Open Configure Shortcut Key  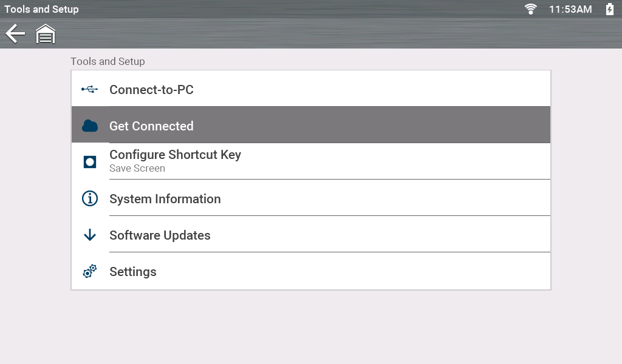(175, 155)
